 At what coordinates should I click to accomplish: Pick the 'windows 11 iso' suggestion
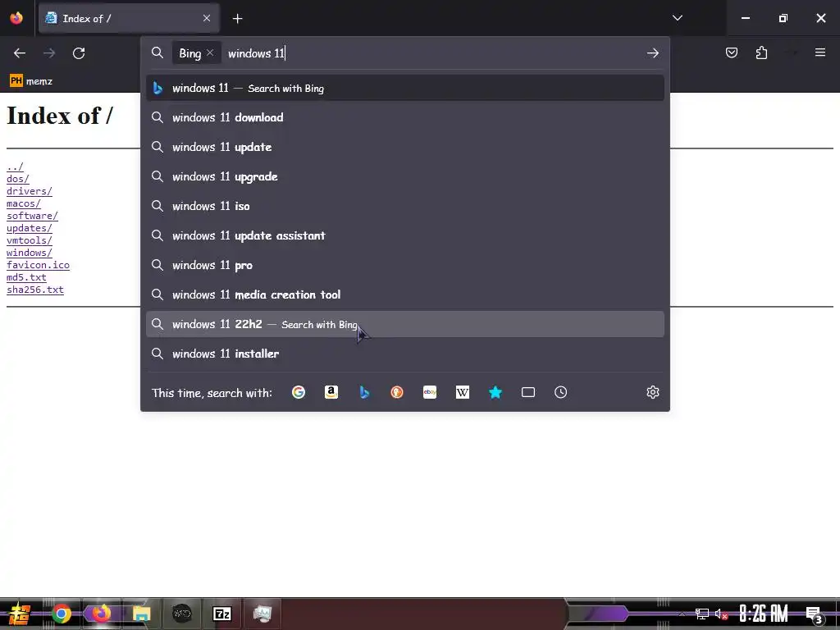pos(405,206)
